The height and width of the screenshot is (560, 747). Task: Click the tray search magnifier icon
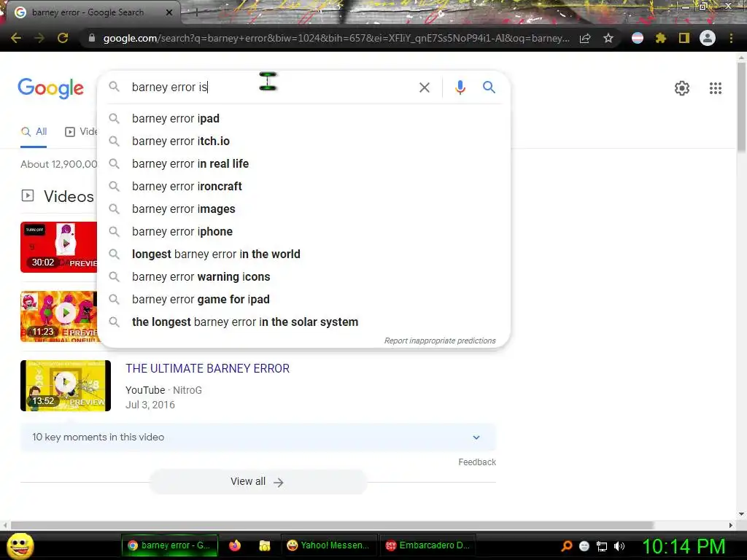tap(566, 546)
